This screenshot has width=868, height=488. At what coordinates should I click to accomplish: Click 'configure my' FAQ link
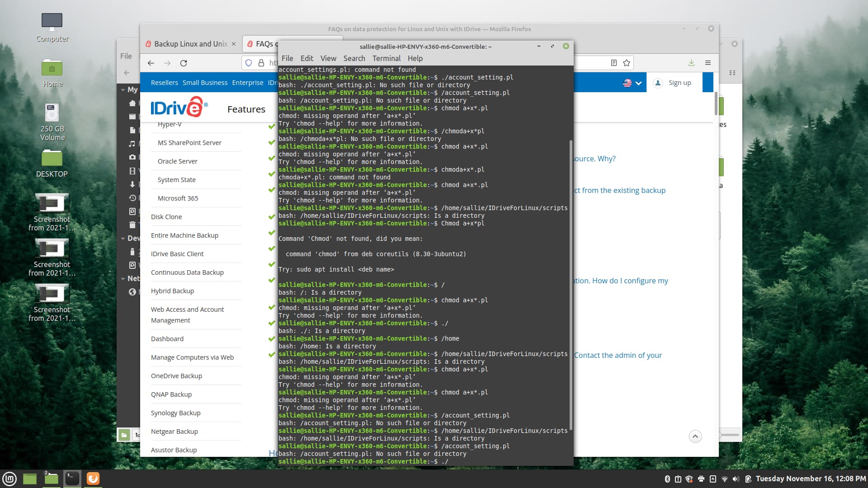coord(646,281)
